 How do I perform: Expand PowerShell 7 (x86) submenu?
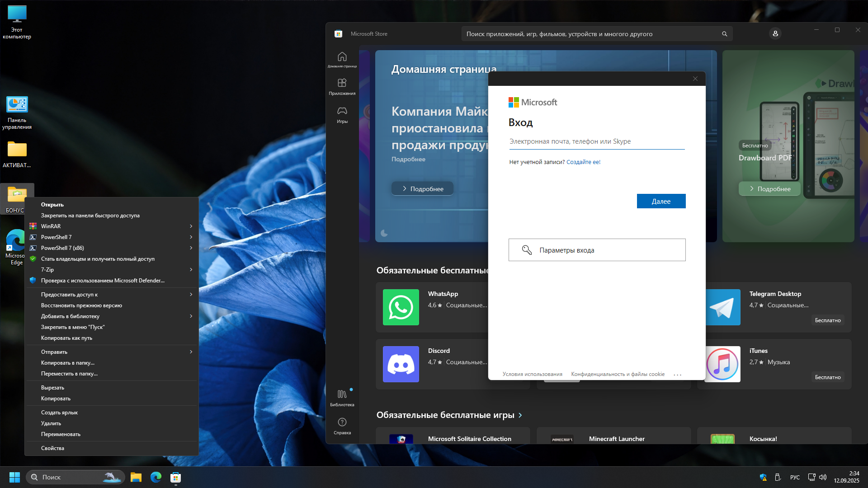tap(112, 248)
